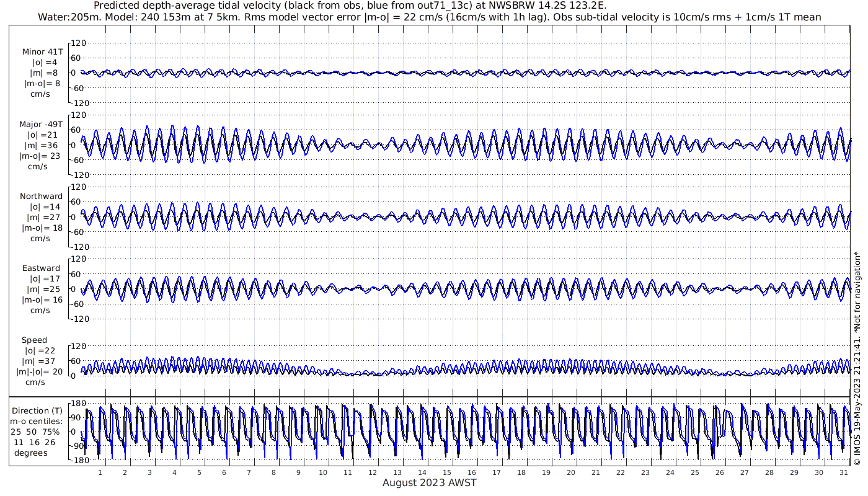Click day "25" on the date axis
868x496 pixels.
coord(694,472)
